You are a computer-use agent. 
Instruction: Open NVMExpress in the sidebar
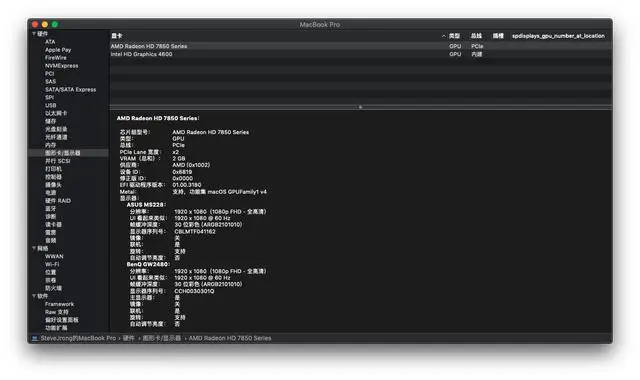61,66
